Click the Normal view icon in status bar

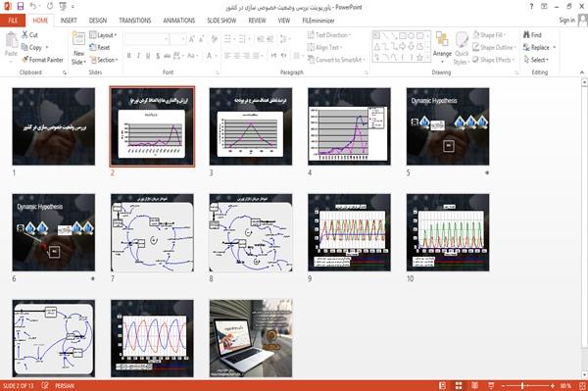pos(443,385)
